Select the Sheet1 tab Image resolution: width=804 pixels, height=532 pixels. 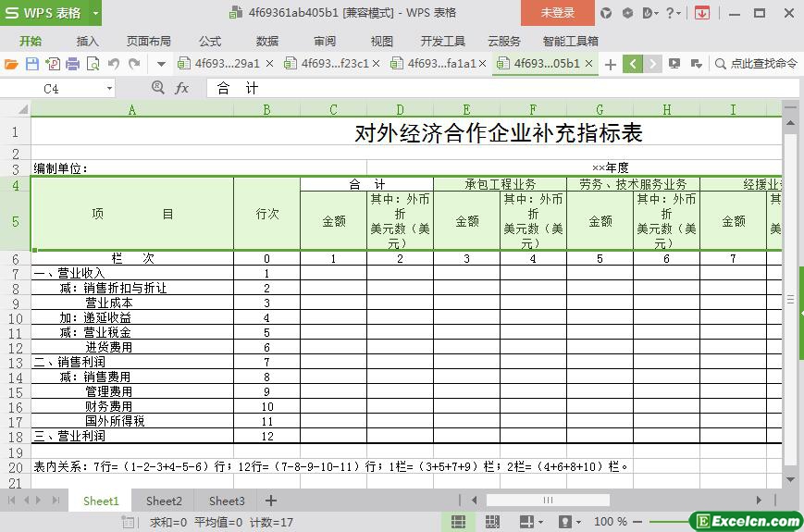[x=101, y=501]
